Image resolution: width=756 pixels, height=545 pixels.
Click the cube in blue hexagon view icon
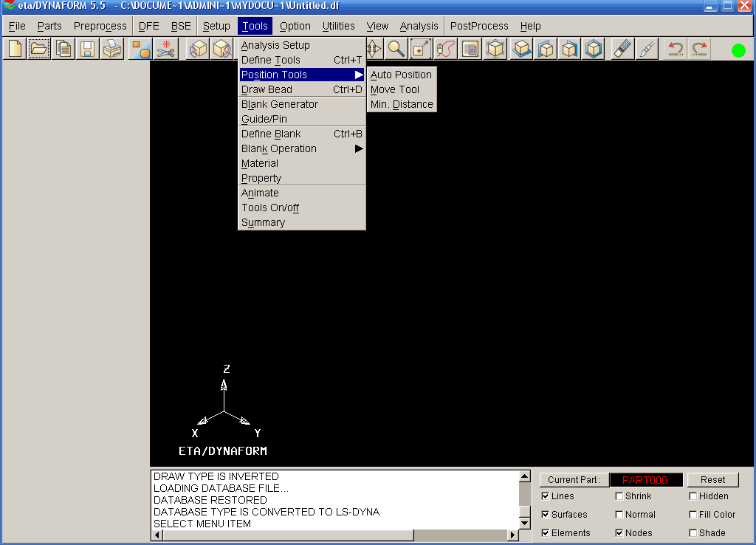594,49
